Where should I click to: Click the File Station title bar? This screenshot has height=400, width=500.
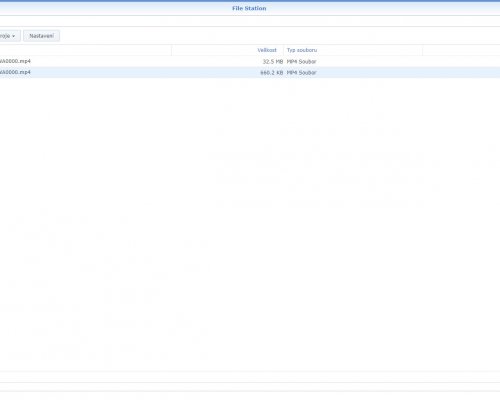pos(249,8)
